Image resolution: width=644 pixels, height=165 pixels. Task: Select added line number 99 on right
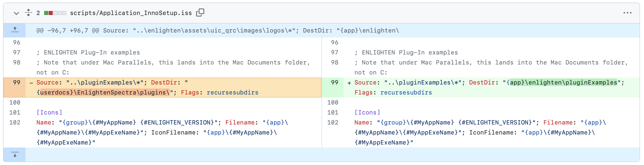coord(332,87)
